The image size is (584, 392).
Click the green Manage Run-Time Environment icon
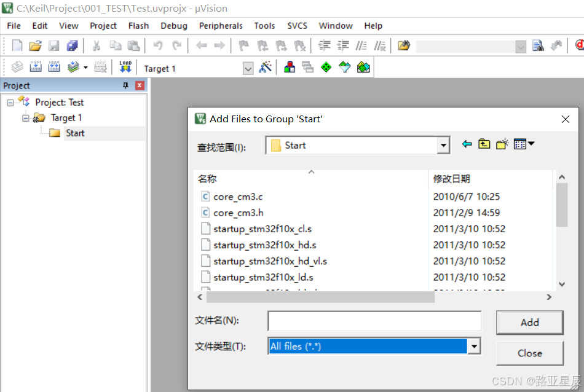(x=326, y=67)
